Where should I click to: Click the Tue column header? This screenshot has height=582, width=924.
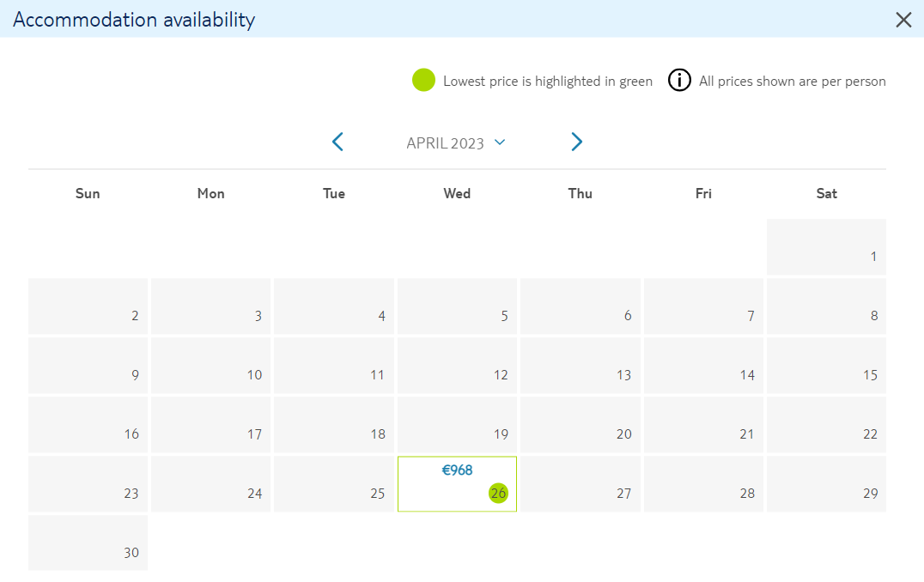click(x=334, y=193)
